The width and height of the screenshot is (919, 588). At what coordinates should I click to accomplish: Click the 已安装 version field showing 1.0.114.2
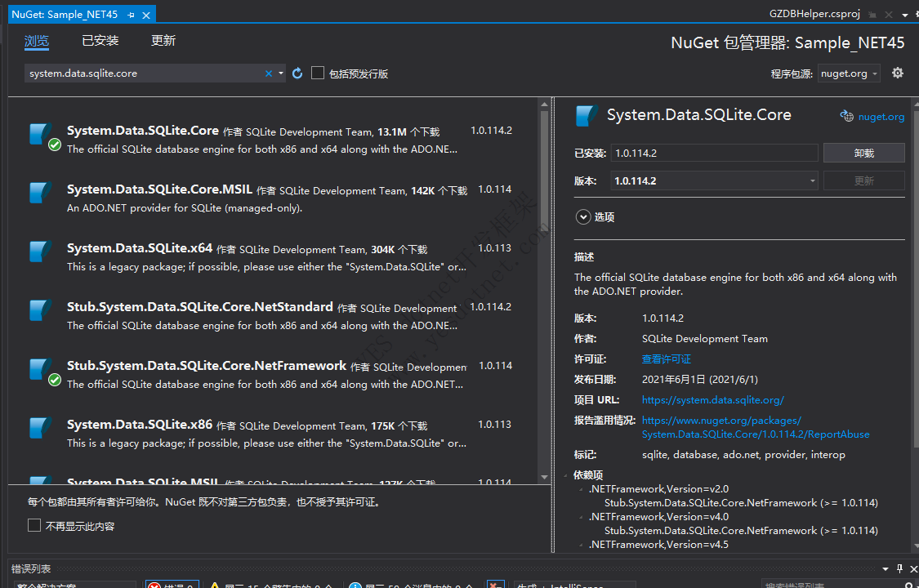coord(714,153)
